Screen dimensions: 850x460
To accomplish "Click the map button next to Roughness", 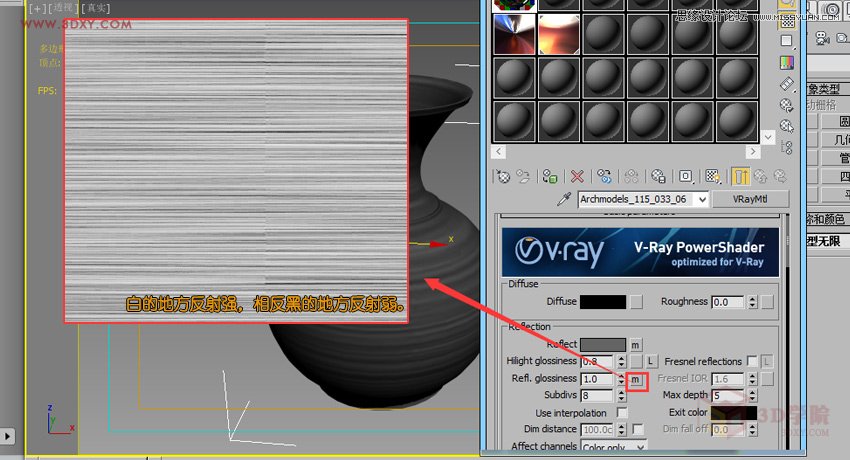I will point(767,302).
